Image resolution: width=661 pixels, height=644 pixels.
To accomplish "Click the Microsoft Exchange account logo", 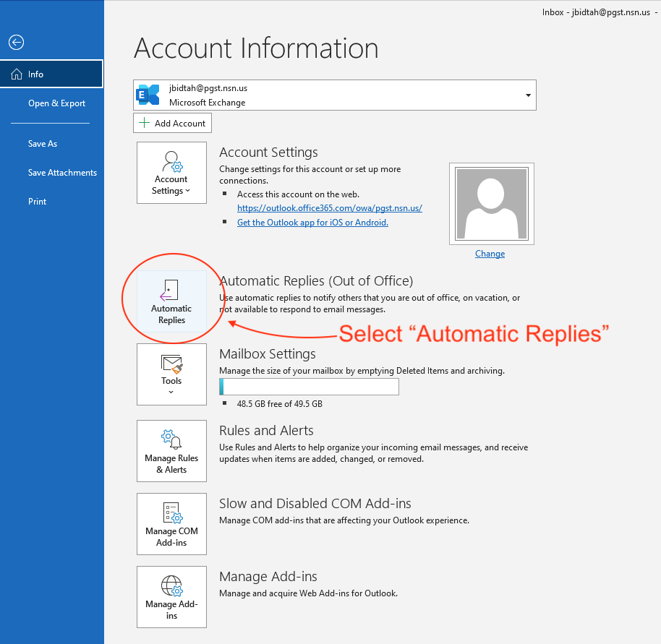I will (148, 95).
